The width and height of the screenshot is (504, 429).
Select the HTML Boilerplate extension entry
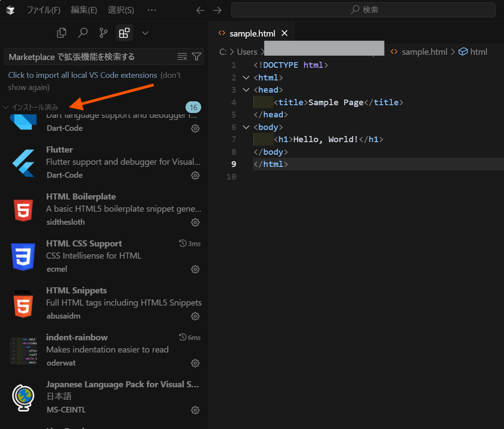point(104,210)
